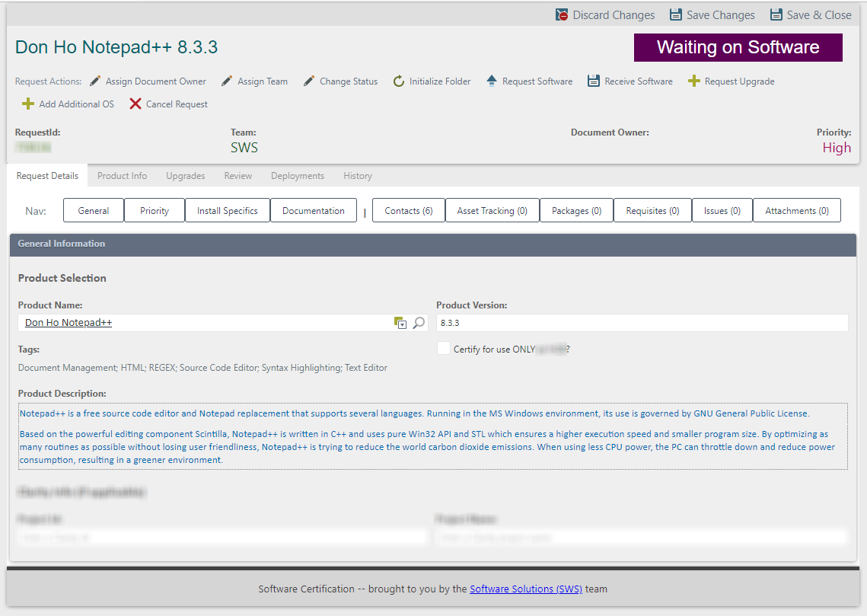Open the History tab
Image resolution: width=867 pixels, height=616 pixels.
pos(358,176)
